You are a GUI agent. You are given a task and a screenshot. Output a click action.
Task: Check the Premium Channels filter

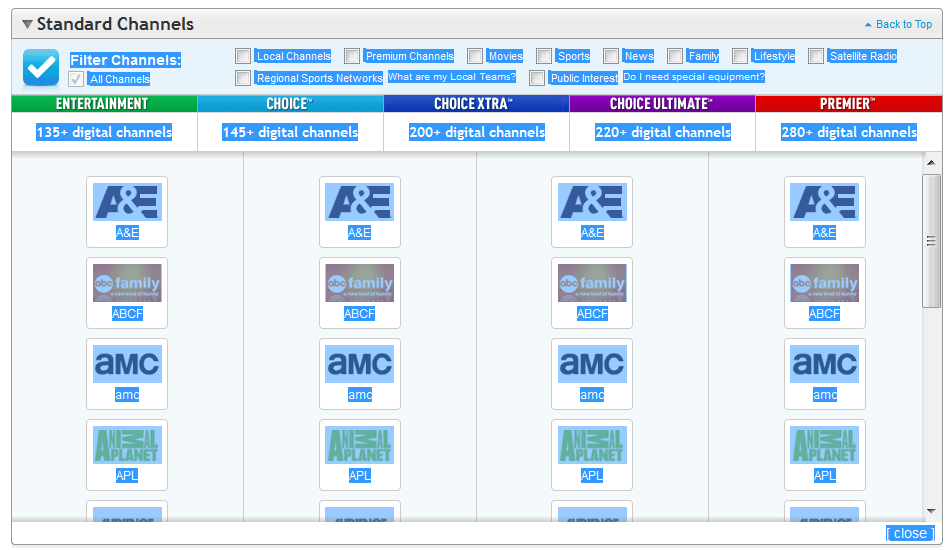[x=352, y=56]
